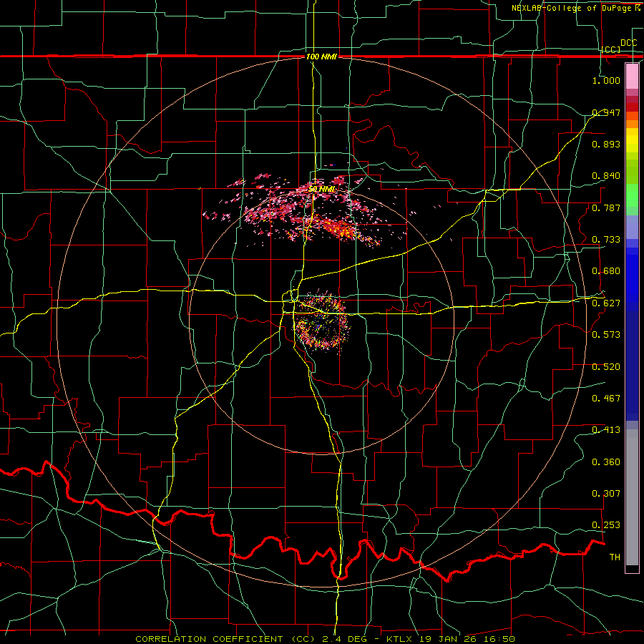Click the [CC] legend heading

click(x=611, y=49)
